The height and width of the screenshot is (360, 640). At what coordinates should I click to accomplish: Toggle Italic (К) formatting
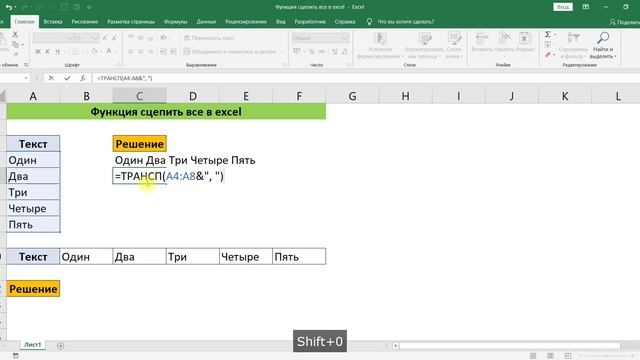[x=47, y=51]
